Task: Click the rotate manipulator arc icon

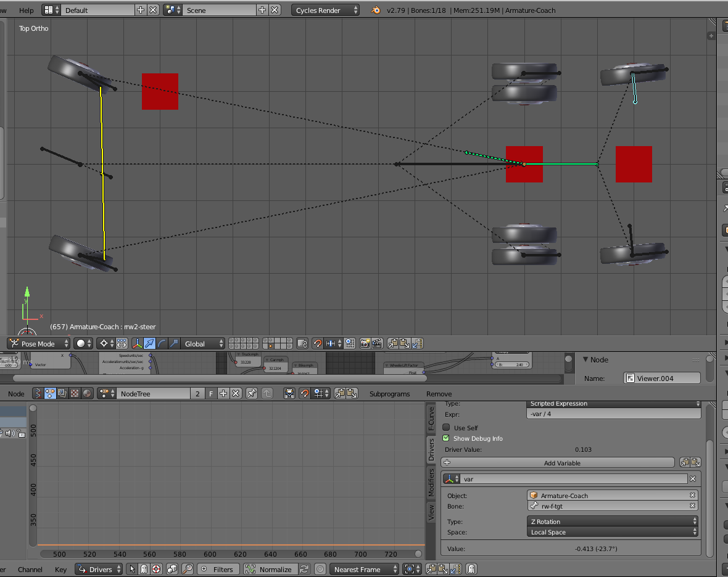Action: click(x=162, y=344)
